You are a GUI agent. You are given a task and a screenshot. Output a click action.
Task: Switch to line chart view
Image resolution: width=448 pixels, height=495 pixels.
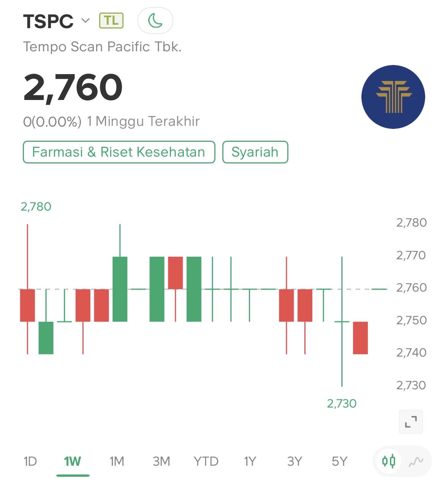(416, 461)
